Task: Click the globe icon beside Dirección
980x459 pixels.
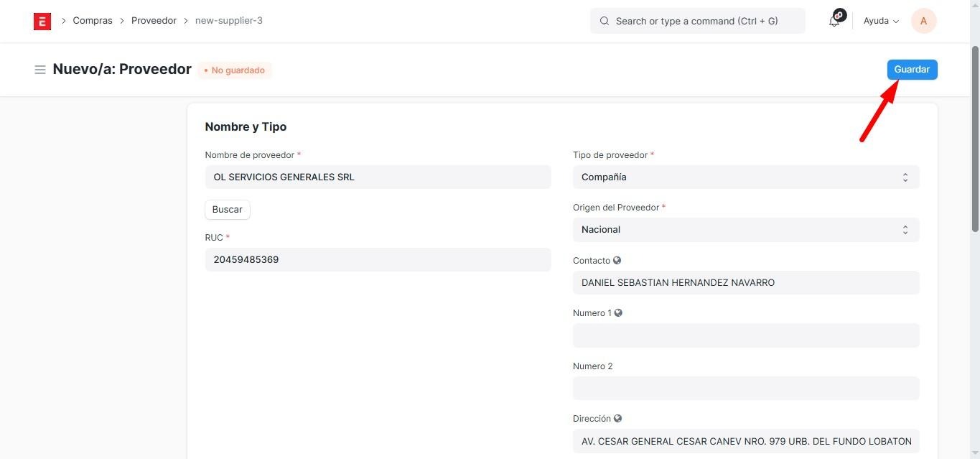Action: [617, 419]
